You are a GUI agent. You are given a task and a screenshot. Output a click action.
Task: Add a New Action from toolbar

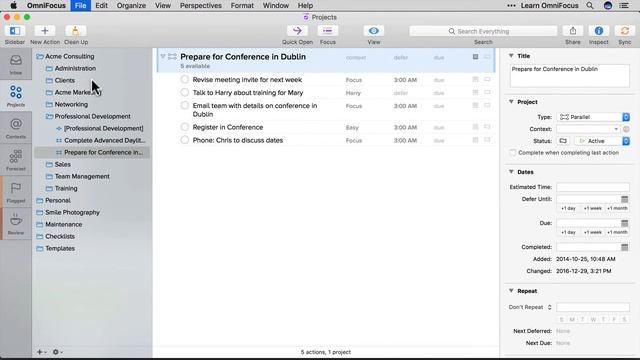tap(45, 31)
